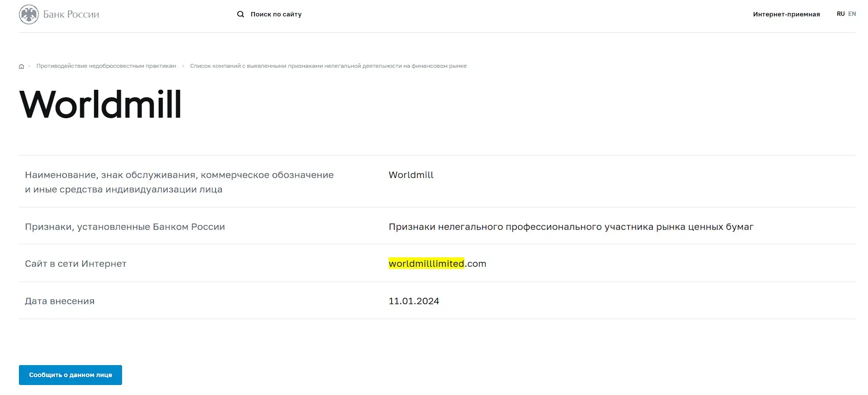This screenshot has width=868, height=395.
Task: Click the 'Worldmill' page heading
Action: pos(100,104)
